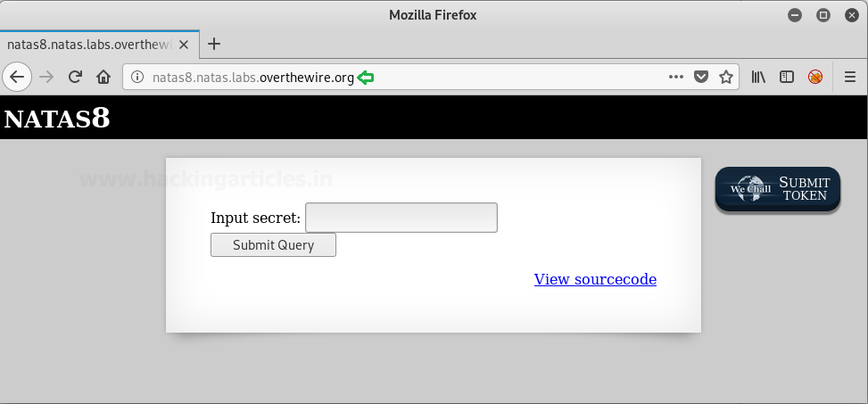This screenshot has height=404, width=868.
Task: Open site information icon in address bar
Action: click(x=137, y=78)
